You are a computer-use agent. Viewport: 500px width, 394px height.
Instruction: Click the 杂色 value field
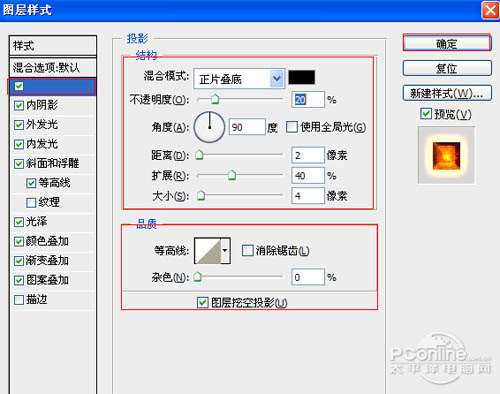tap(308, 277)
